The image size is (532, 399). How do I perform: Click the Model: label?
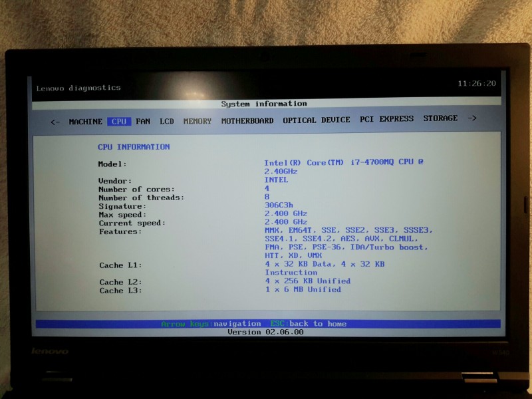coord(112,164)
